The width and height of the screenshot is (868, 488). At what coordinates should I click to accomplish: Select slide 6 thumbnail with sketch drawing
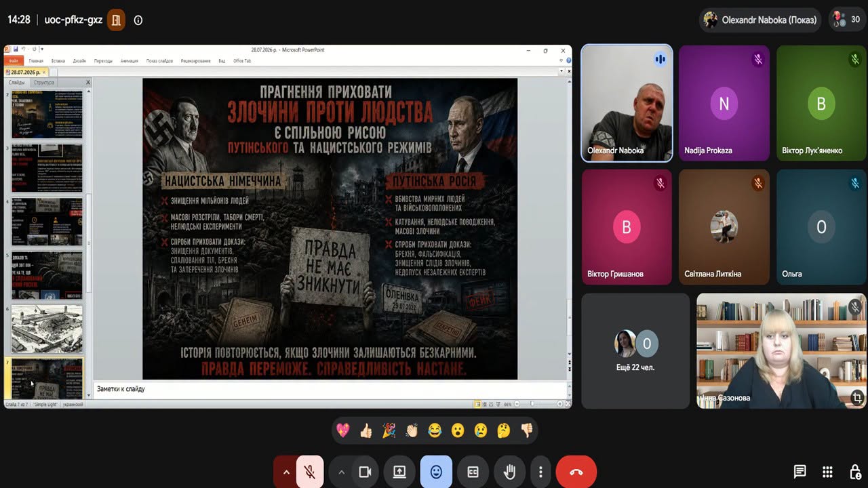coord(47,329)
